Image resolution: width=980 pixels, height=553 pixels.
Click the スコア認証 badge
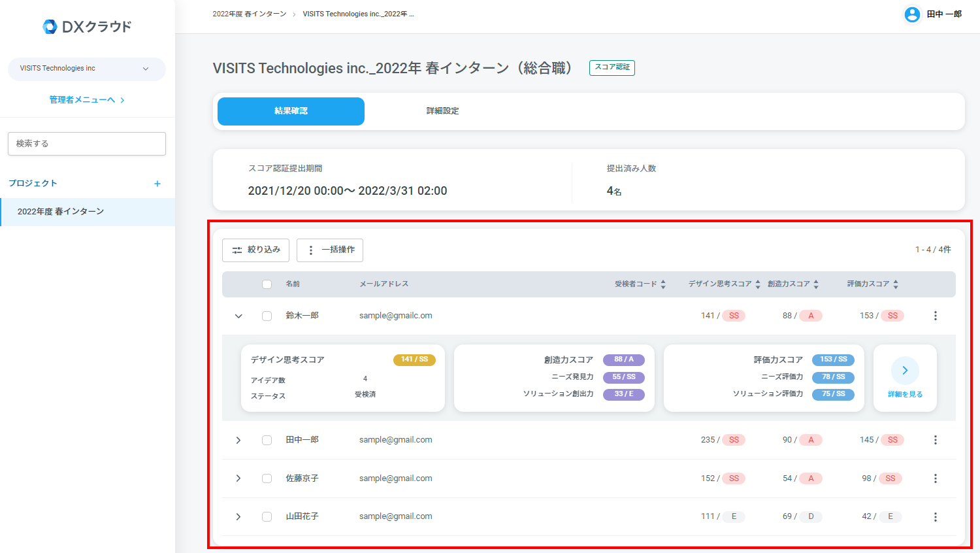point(612,67)
